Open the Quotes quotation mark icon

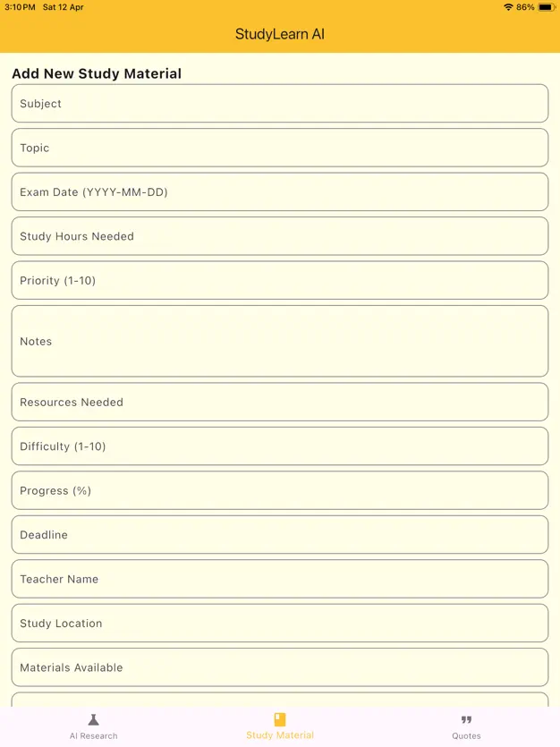466,719
